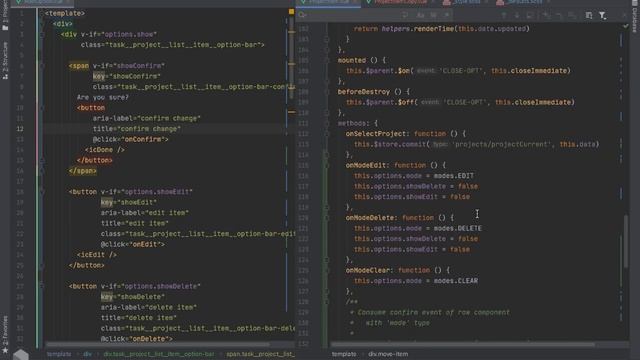Fold the methods: block
Viewport: 640px width, 360px height.
(327, 123)
